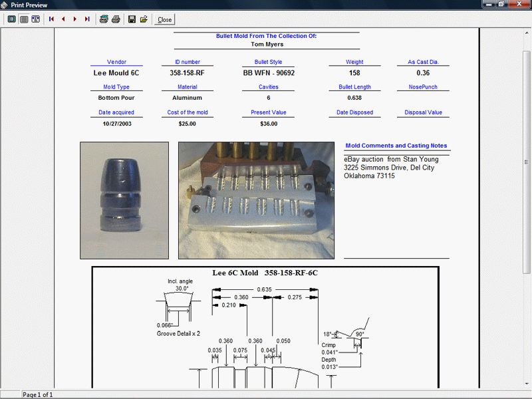The width and height of the screenshot is (532, 399).
Task: Click the material value 'Aluminum'
Action: click(x=188, y=98)
